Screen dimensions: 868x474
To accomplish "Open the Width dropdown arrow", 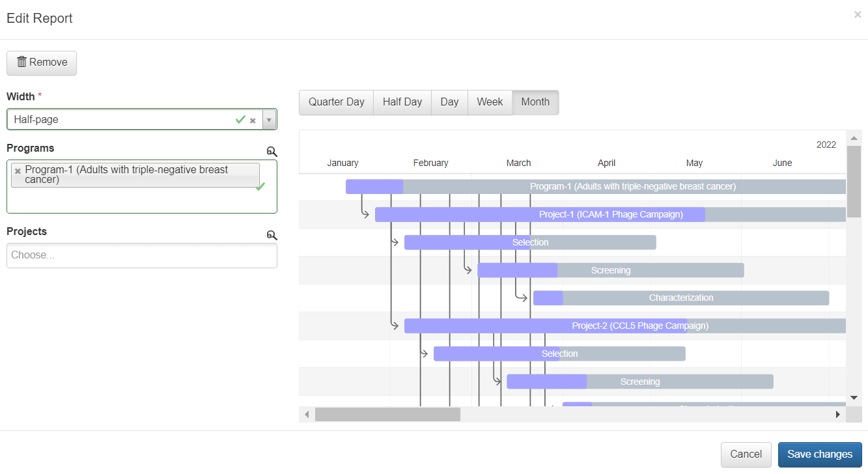I will 270,120.
